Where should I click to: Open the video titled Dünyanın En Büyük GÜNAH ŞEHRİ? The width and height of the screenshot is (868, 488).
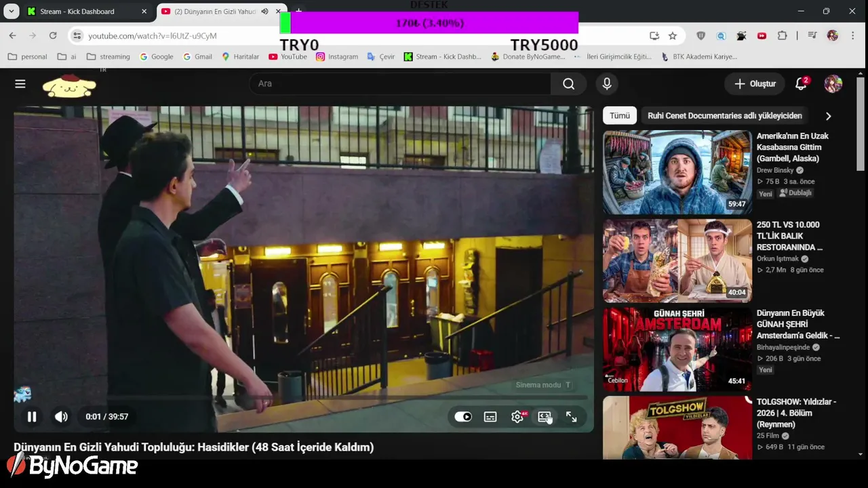tap(798, 325)
